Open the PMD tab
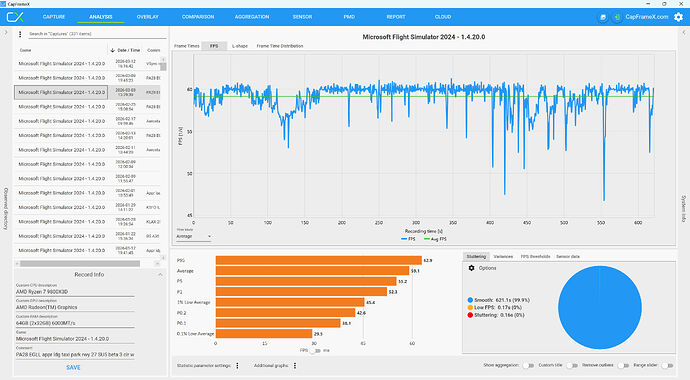Viewport: 690px width, 380px height. pos(349,17)
